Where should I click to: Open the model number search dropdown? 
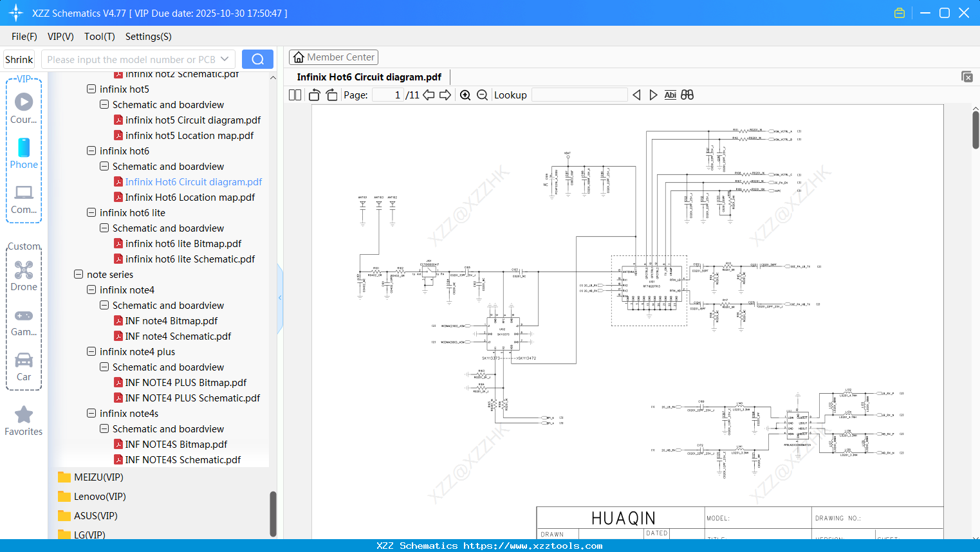(x=225, y=59)
